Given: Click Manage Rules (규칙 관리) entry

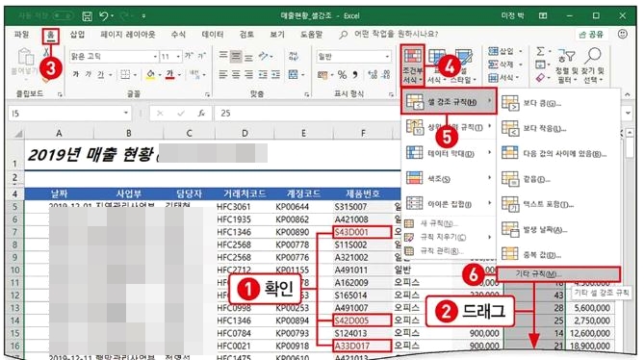Looking at the screenshot, I should click(448, 251).
